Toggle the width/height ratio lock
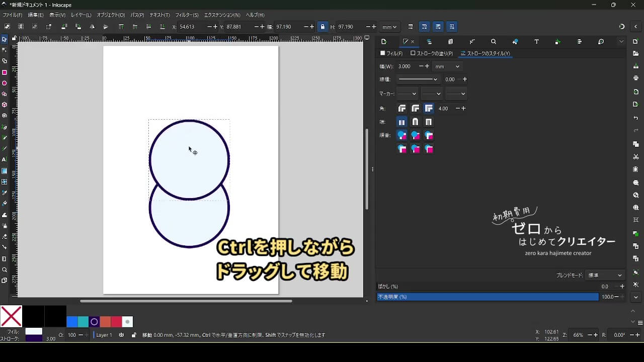The image size is (644, 362). click(323, 27)
